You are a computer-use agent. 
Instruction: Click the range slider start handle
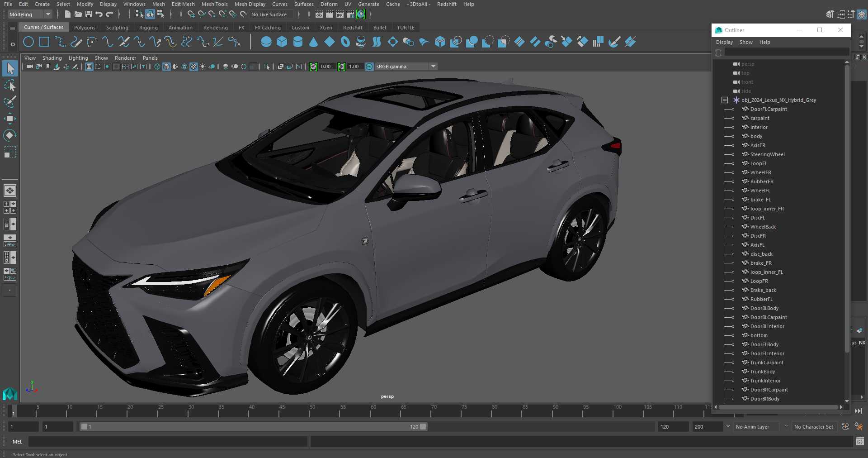point(84,427)
